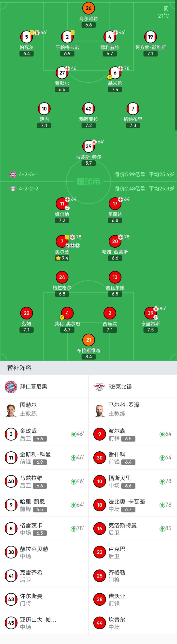This screenshot has height=644, width=177.
Task: Tap 马蒂斯-特尔 substitution arrow at 64'
Action: [x=94, y=142]
